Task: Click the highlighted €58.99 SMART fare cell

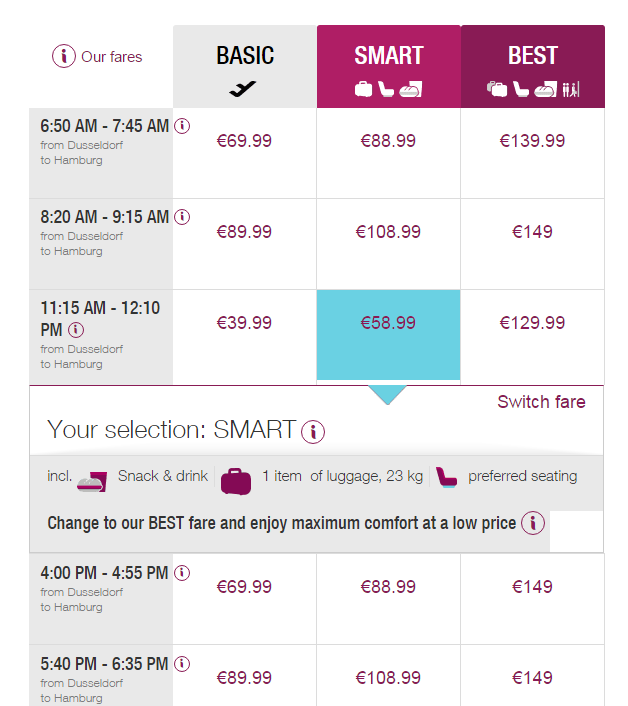Action: [388, 323]
